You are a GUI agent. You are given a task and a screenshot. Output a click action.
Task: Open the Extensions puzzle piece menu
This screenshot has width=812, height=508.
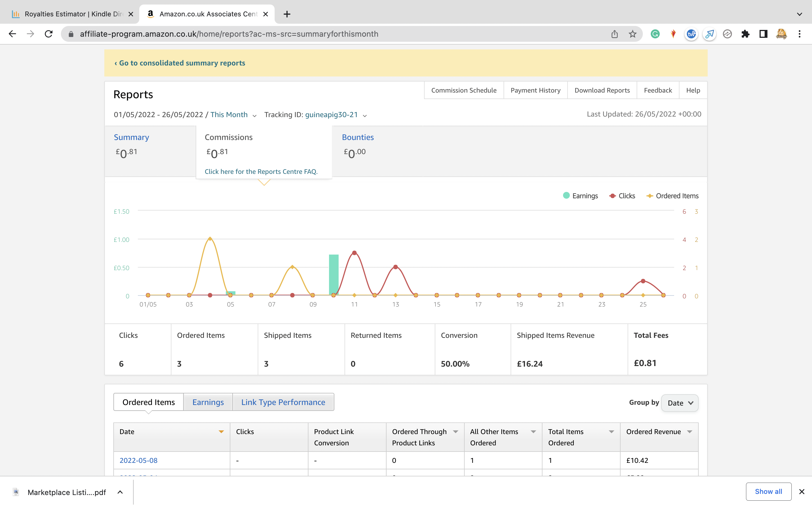coord(745,34)
